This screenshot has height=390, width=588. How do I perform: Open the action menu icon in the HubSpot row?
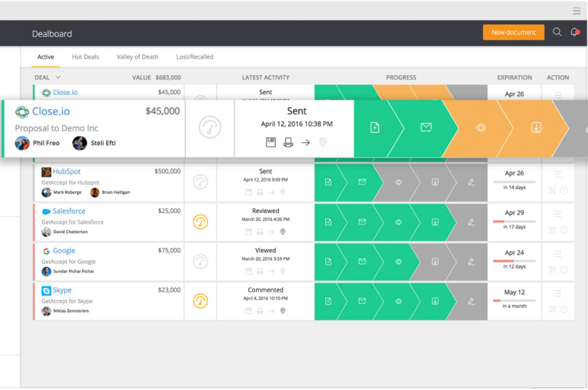pos(558,174)
